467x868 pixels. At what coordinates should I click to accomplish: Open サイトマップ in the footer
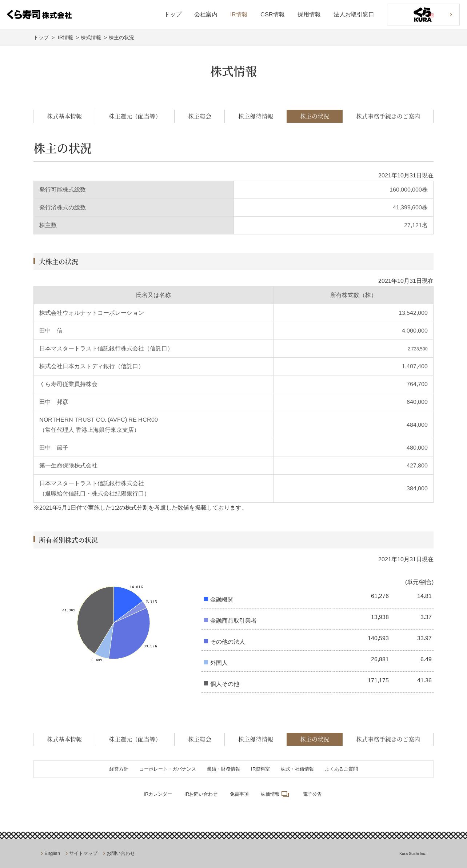click(83, 853)
